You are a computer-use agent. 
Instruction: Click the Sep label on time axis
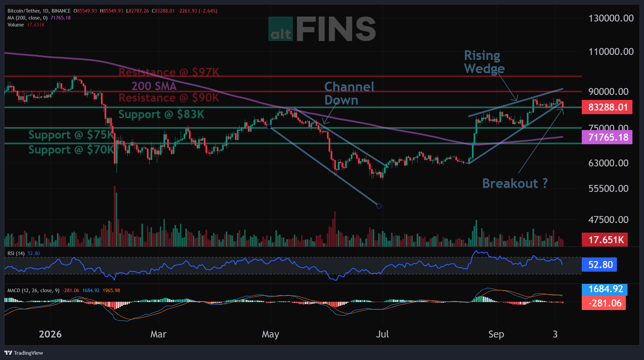496,335
